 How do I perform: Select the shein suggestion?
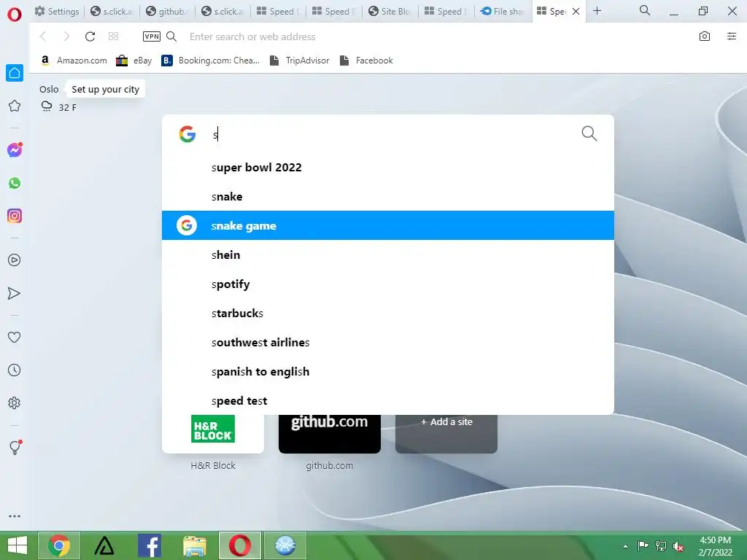pyautogui.click(x=388, y=254)
